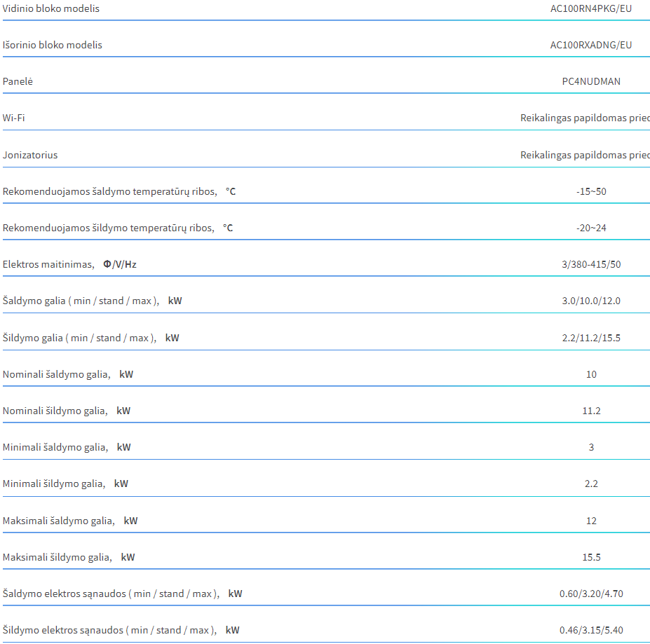This screenshot has height=644, width=650.
Task: Click the PC4NUDMAN panel value
Action: [591, 82]
